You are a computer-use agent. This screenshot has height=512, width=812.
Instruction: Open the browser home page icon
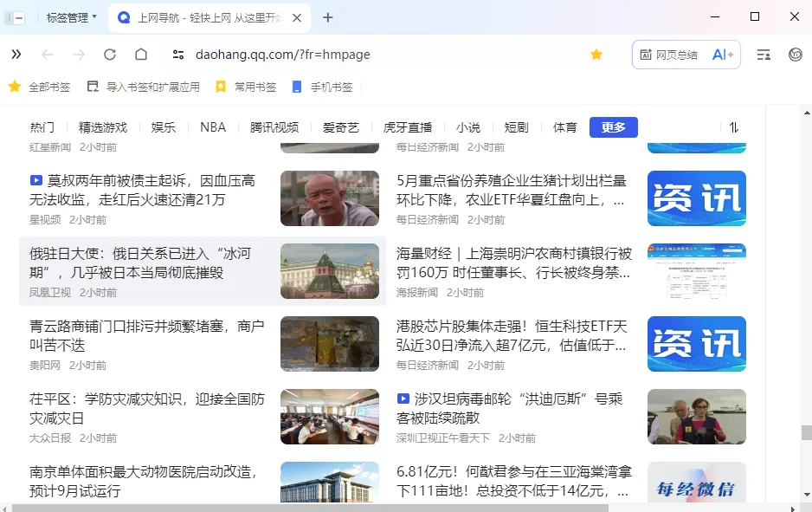[x=141, y=55]
